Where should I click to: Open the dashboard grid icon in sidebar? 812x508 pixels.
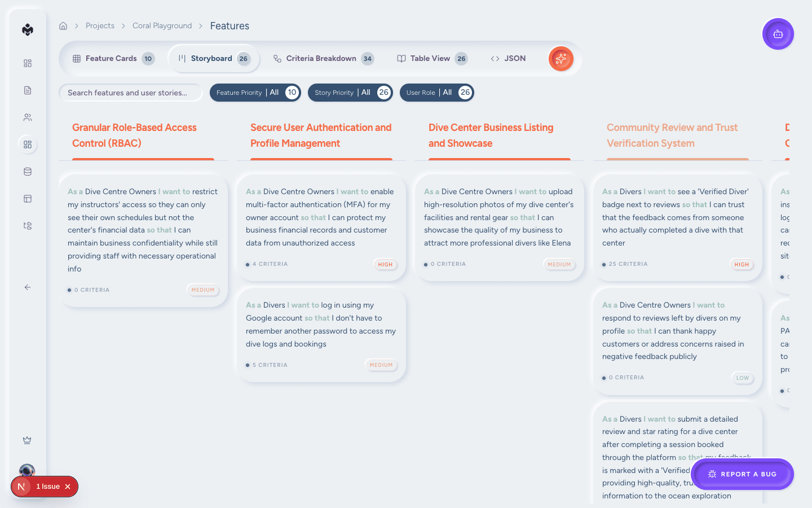point(27,63)
